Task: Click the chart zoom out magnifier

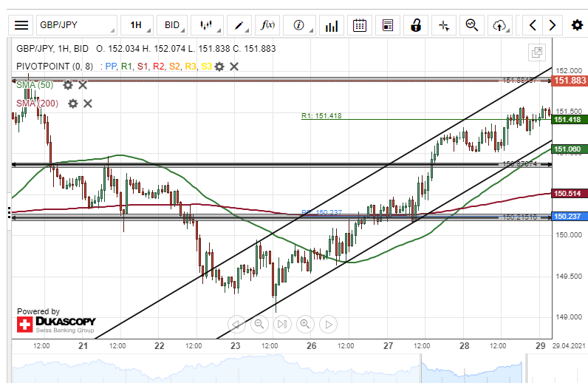Action: coord(259,324)
